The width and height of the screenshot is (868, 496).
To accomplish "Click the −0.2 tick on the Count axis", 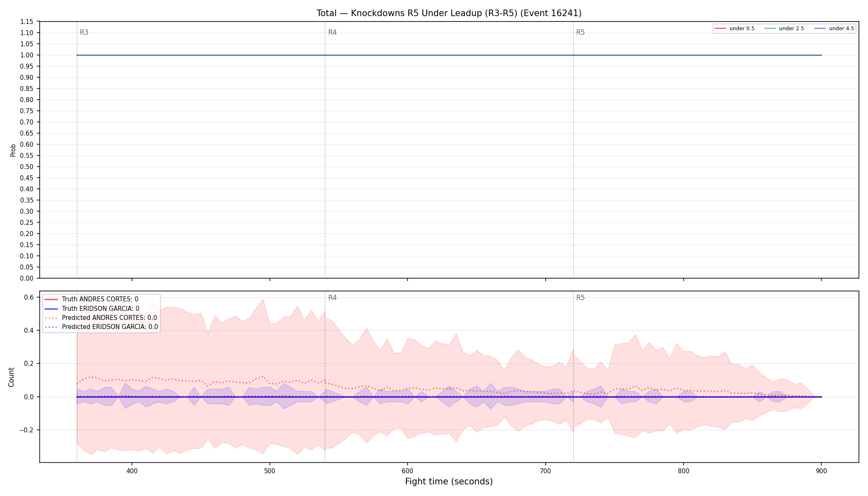I will tap(26, 430).
